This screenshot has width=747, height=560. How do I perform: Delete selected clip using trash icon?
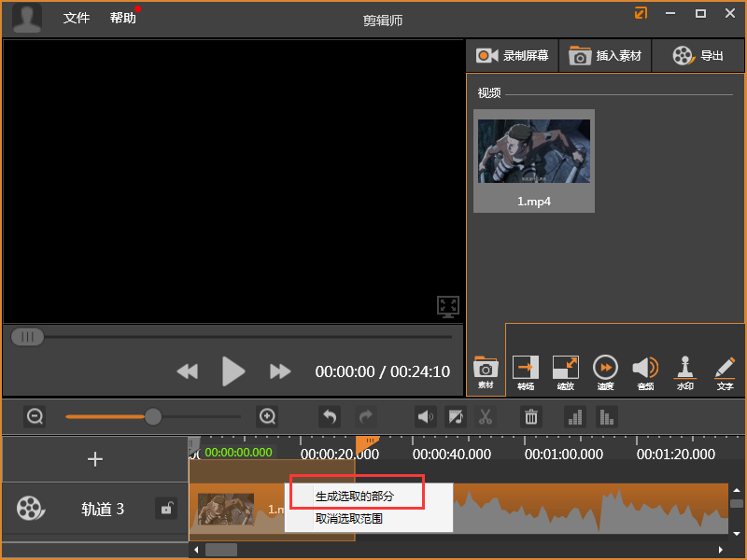(x=530, y=417)
